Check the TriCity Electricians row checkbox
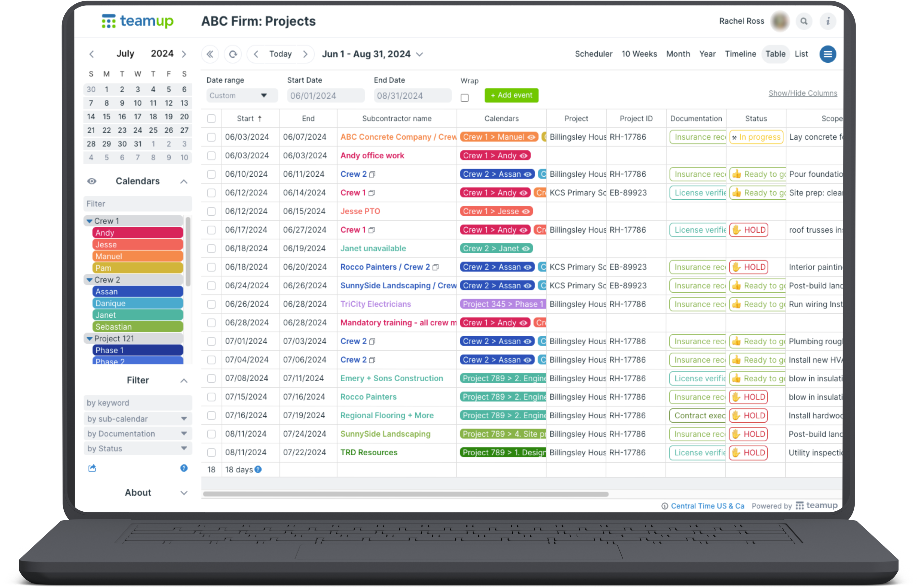 coord(211,304)
